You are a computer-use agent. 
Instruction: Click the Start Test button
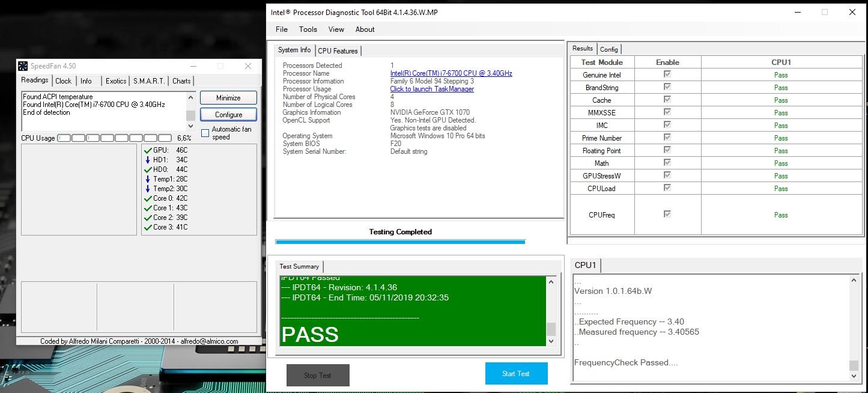pos(516,373)
